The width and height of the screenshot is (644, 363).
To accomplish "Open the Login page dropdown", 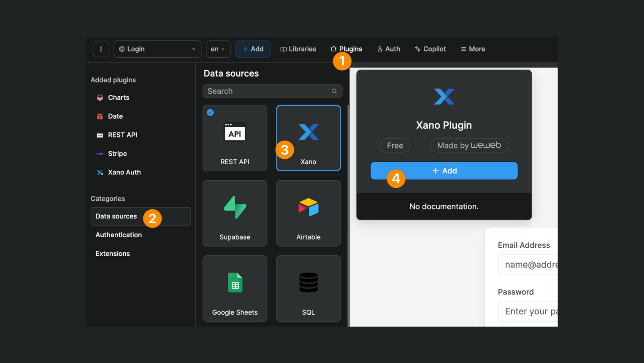I will [x=157, y=49].
